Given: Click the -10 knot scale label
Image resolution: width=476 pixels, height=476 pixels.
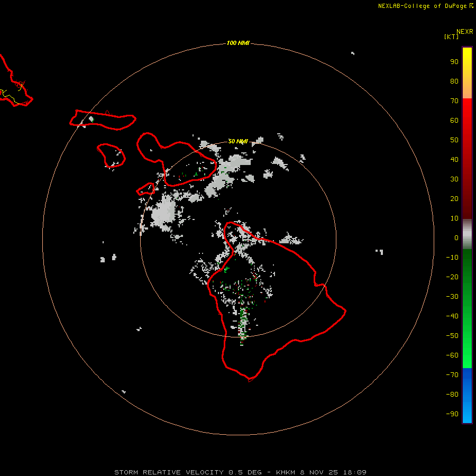Looking at the screenshot, I should pos(452,258).
